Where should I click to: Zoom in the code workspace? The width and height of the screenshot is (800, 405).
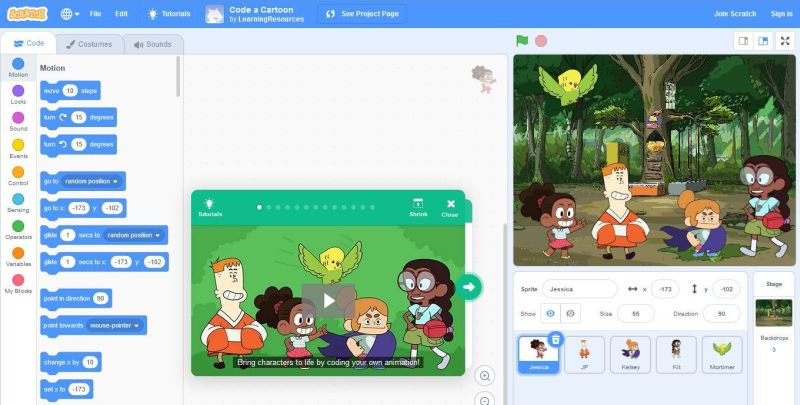(485, 376)
